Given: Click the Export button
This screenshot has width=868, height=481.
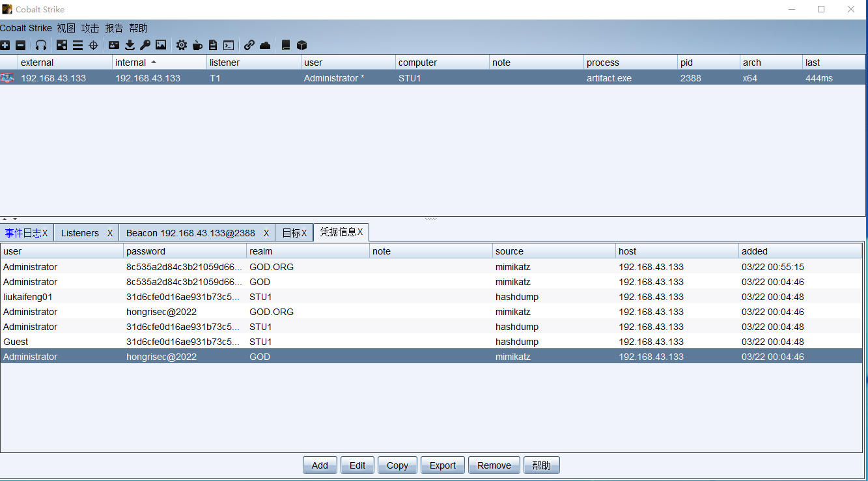Looking at the screenshot, I should pos(443,465).
